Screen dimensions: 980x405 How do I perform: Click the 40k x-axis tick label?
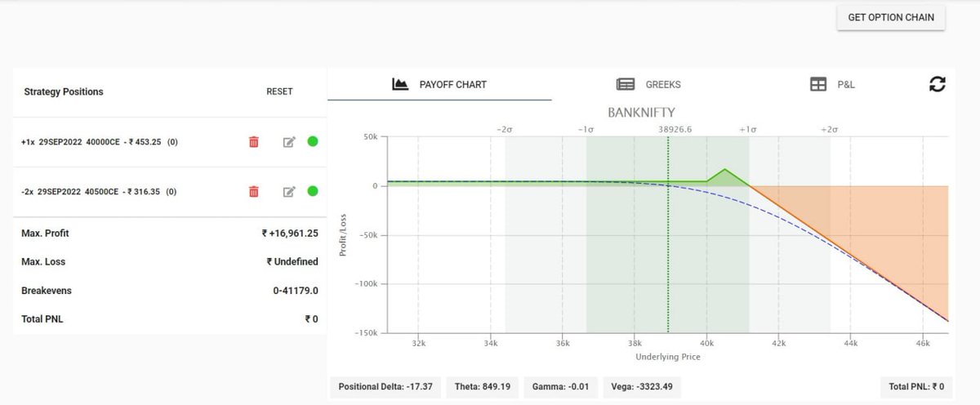click(706, 344)
